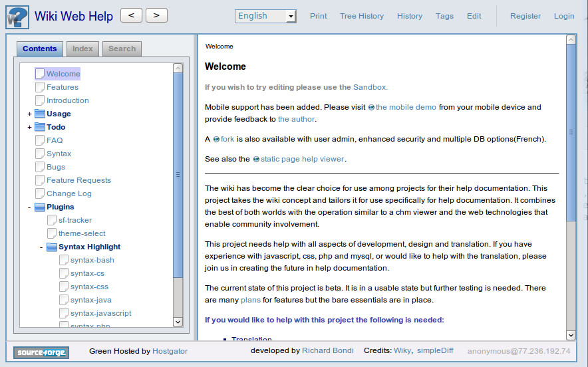Open the English language dropdown
Viewport: 588px width, 367px height.
coord(265,16)
